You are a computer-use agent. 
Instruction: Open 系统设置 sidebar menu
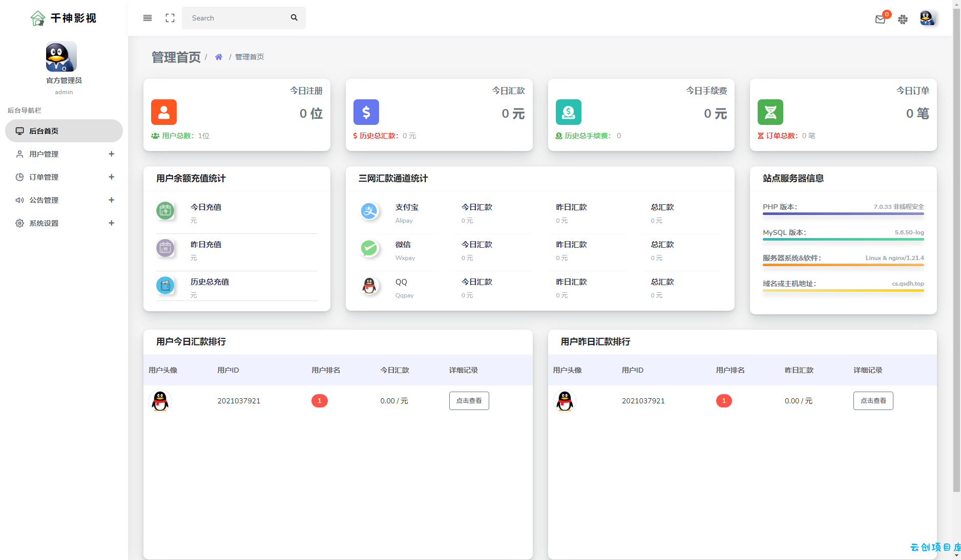(64, 223)
